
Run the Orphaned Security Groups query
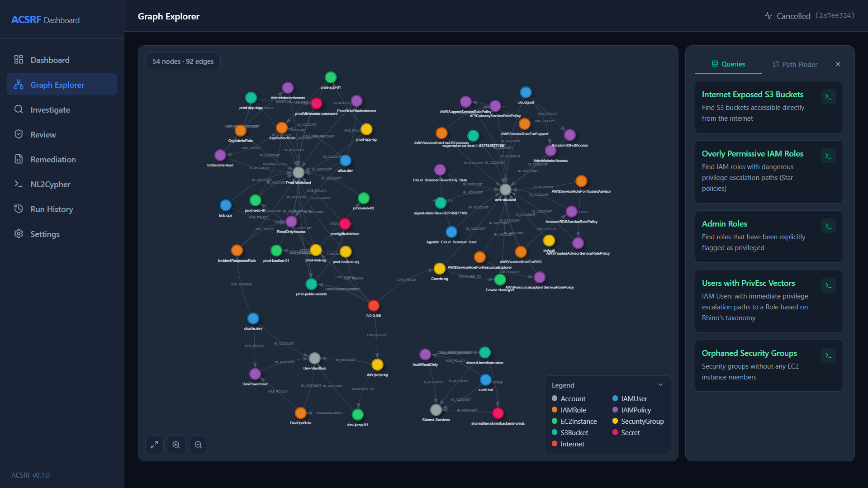point(829,355)
